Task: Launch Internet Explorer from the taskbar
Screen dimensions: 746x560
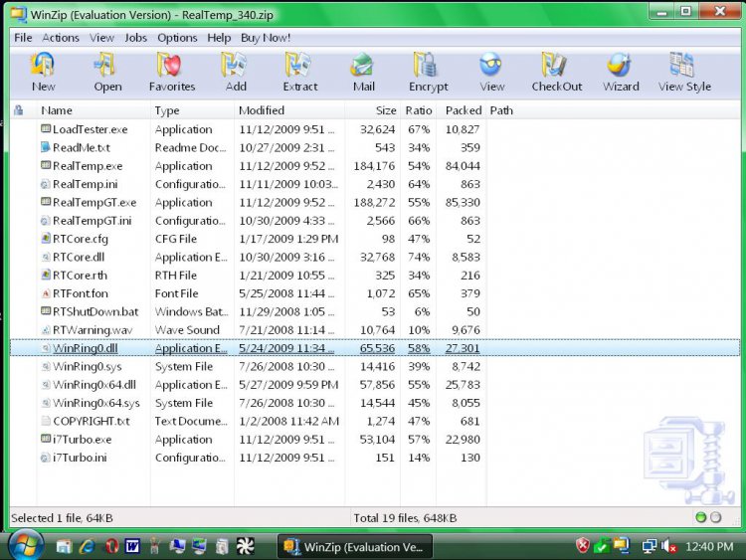Action: click(88, 546)
